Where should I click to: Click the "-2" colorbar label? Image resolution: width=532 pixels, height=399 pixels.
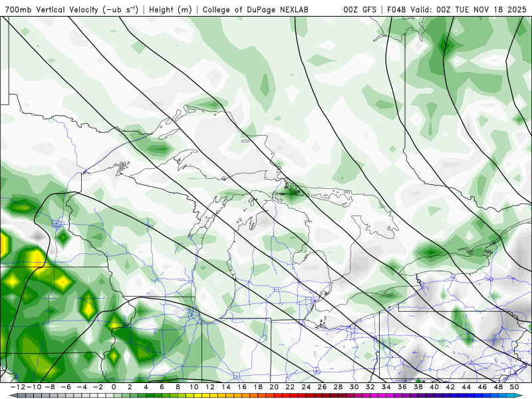98,387
